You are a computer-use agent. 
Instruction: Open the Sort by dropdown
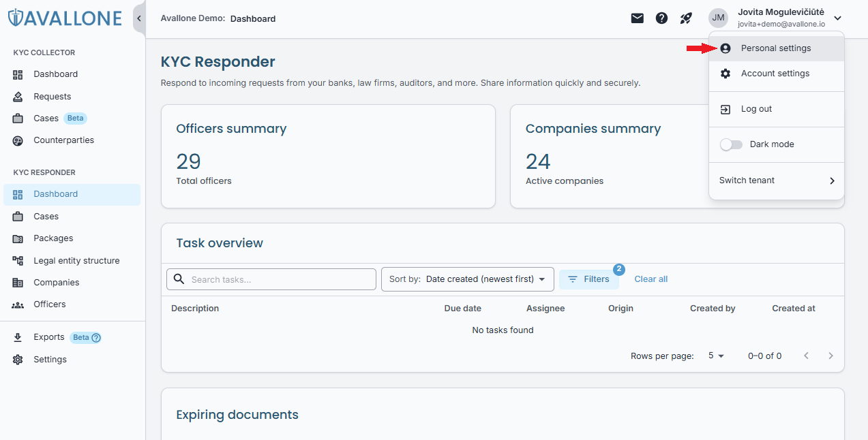(x=468, y=279)
